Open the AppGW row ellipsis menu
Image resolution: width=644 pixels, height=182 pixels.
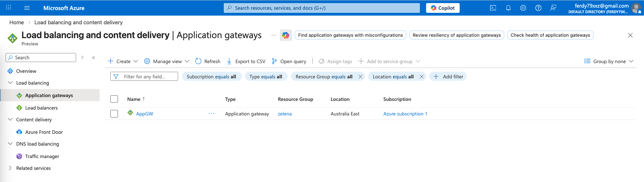point(211,114)
